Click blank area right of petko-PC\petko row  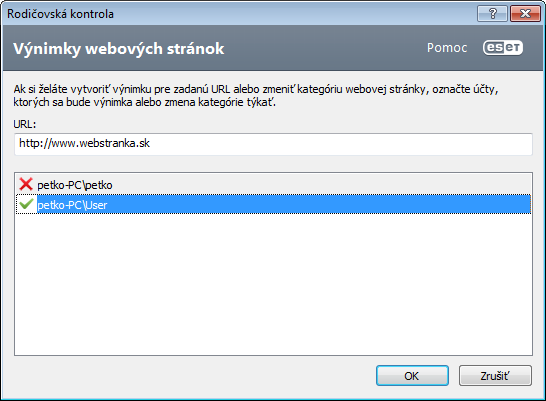(320, 184)
